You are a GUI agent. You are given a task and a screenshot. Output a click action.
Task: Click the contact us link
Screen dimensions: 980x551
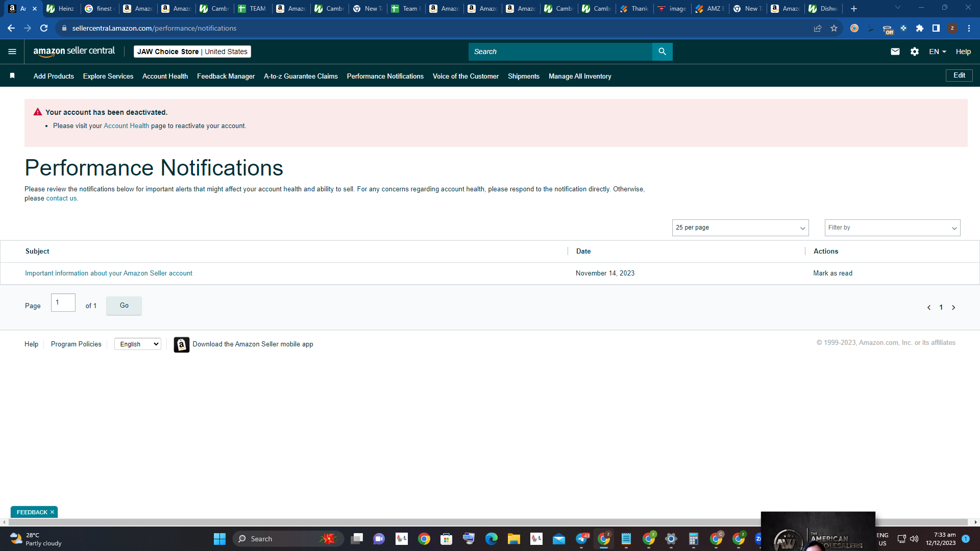[x=61, y=198]
